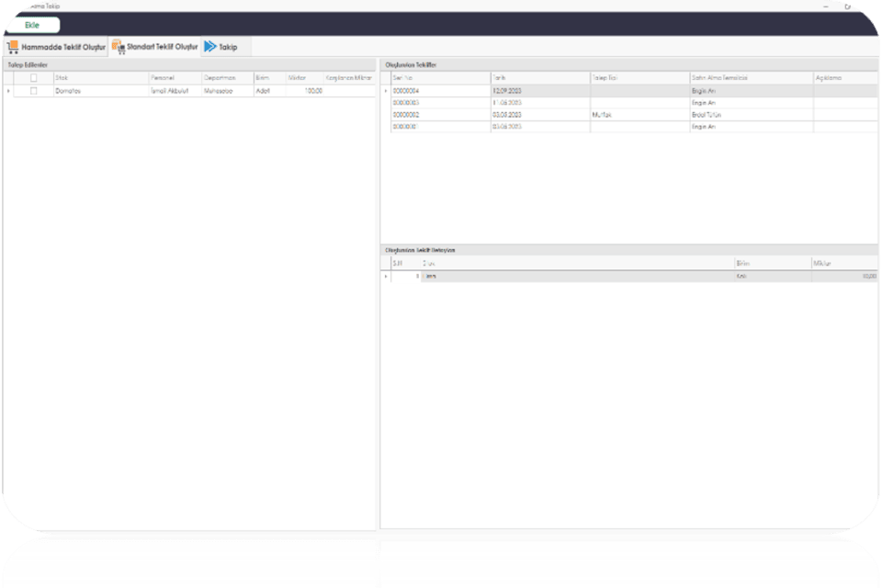Check the checkbox for the Domates row

(34, 91)
